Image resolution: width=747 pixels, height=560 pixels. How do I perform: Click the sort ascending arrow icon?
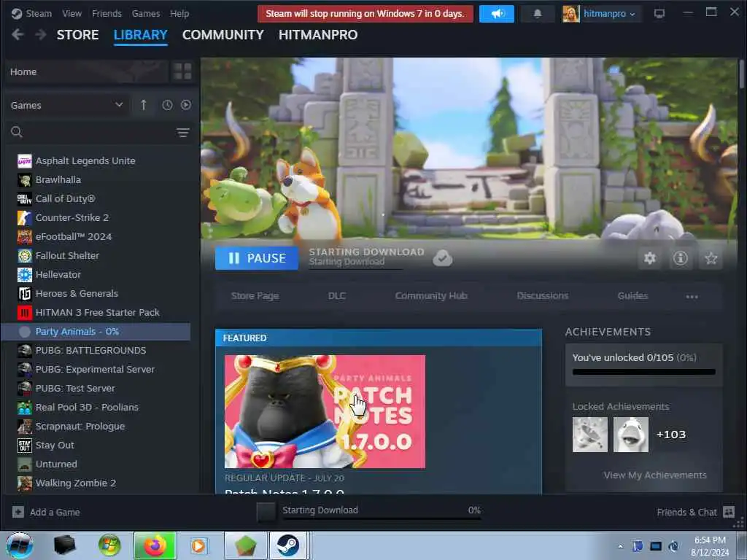pyautogui.click(x=144, y=105)
